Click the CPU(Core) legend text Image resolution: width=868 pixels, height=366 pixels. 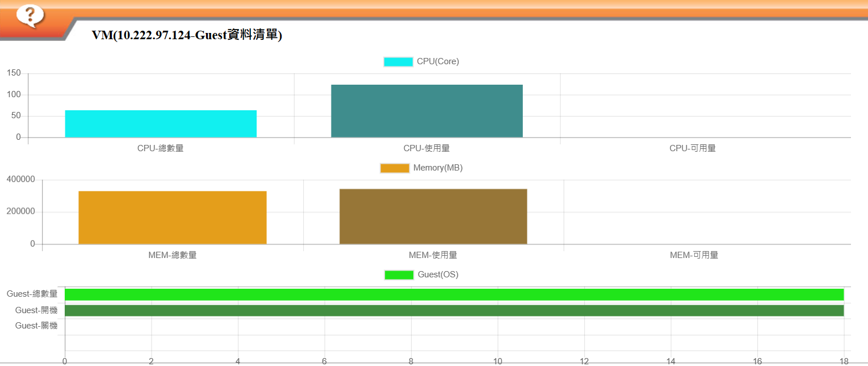(438, 62)
